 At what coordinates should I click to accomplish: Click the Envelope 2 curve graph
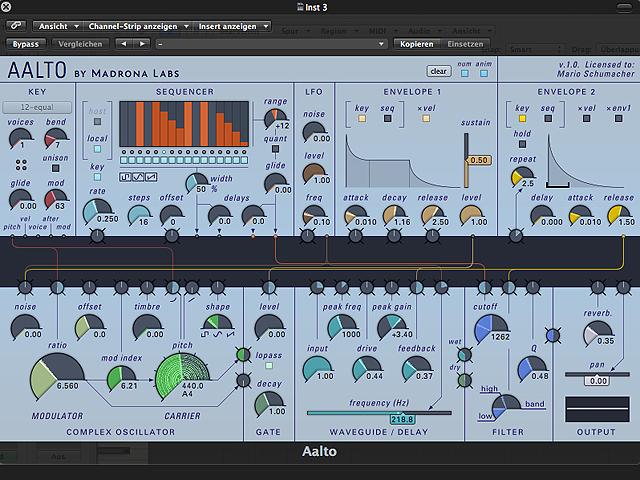click(586, 161)
